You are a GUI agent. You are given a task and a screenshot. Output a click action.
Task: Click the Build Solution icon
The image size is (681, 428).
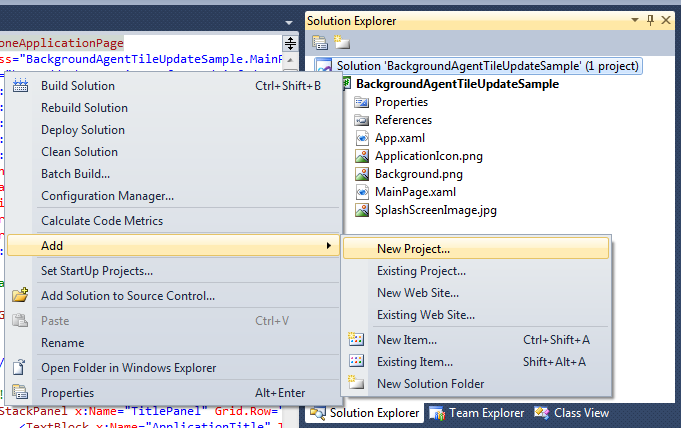point(20,86)
